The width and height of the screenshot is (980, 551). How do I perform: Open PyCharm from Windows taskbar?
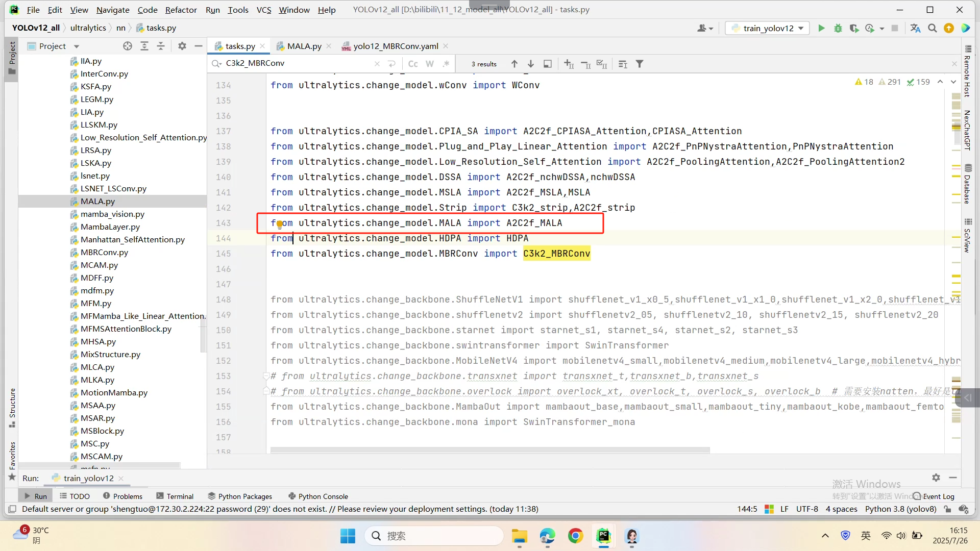pyautogui.click(x=604, y=536)
